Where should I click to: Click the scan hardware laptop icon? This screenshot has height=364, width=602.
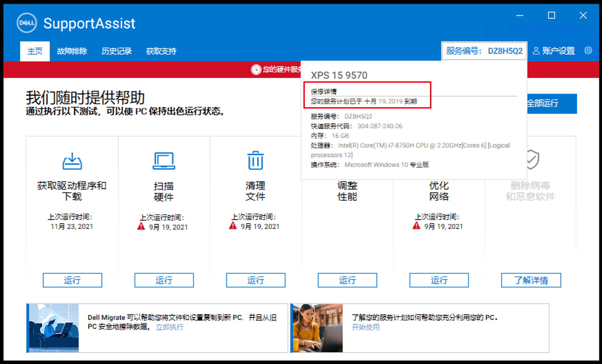[164, 161]
